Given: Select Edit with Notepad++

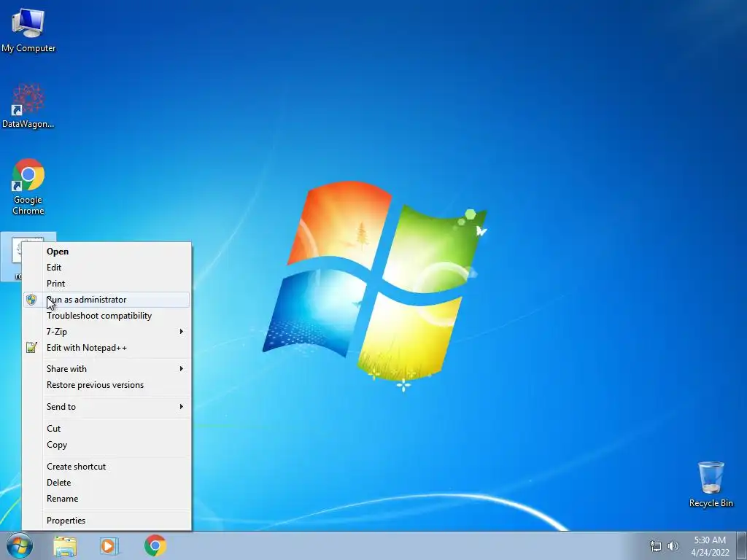Looking at the screenshot, I should [107, 348].
